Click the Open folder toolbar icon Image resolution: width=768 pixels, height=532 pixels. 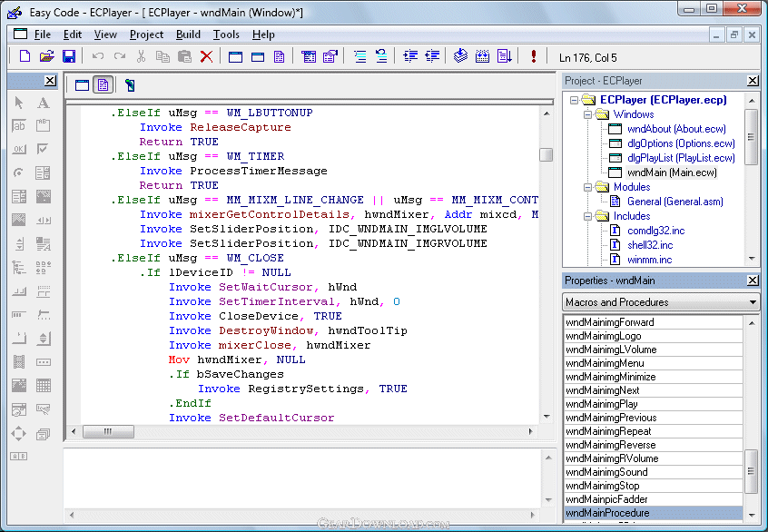[x=47, y=56]
